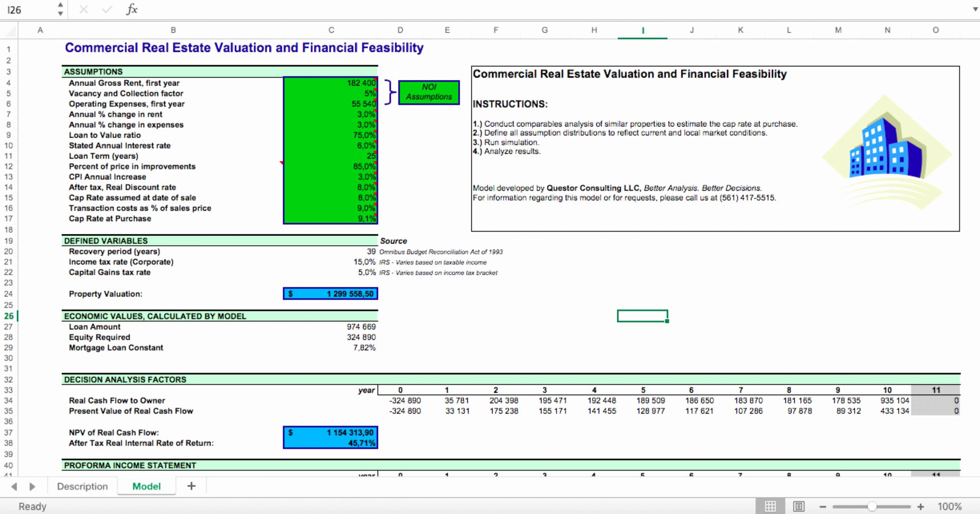The height and width of the screenshot is (514, 980).
Task: Click the Name Box up stepper arrow
Action: tap(60, 5)
